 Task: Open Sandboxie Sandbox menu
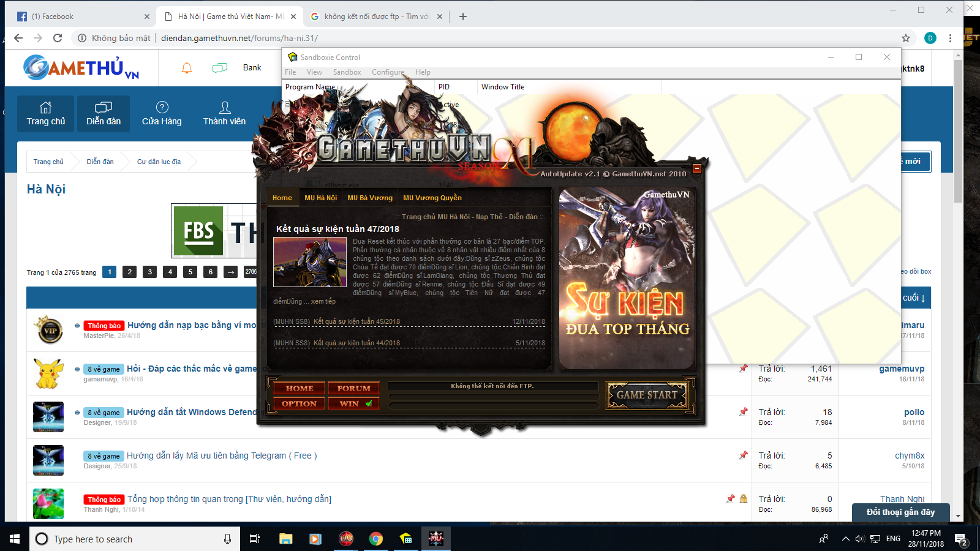coord(347,72)
